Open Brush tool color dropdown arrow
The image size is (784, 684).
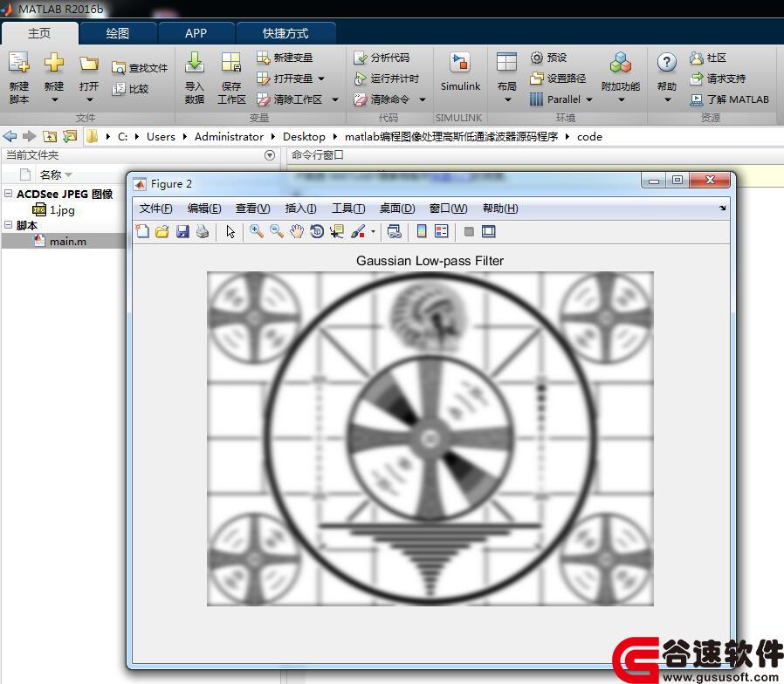[x=373, y=232]
